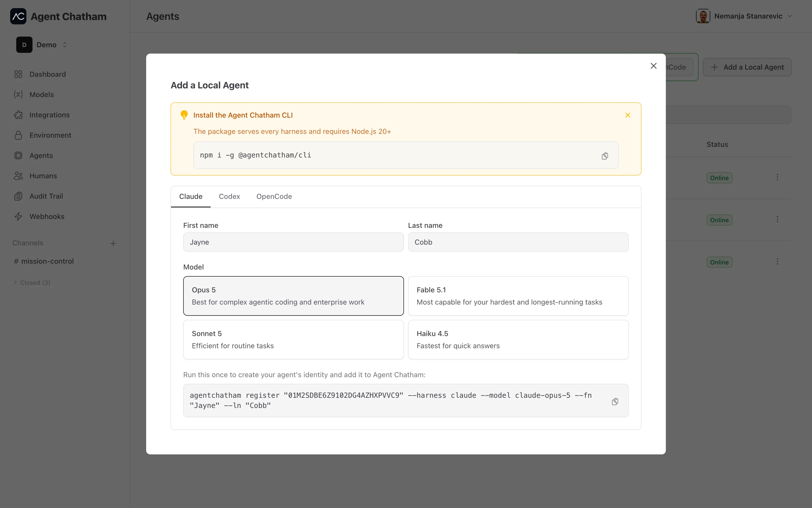Click the Add a Local Agent button
The width and height of the screenshot is (812, 508).
tap(747, 67)
